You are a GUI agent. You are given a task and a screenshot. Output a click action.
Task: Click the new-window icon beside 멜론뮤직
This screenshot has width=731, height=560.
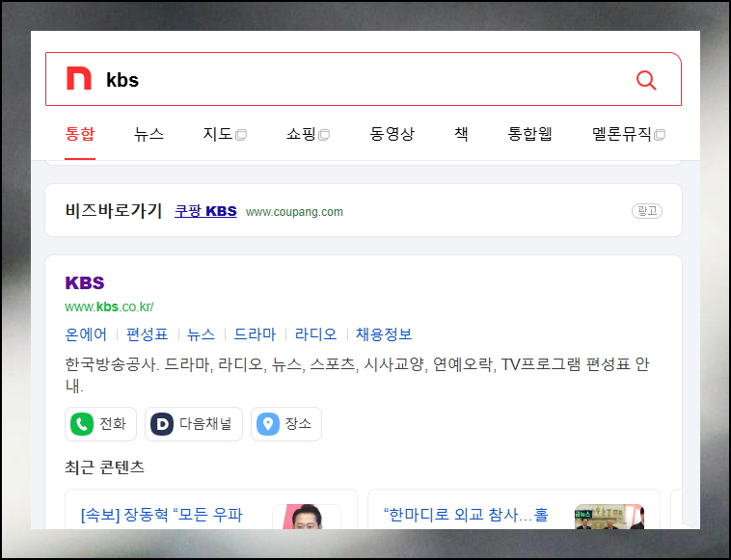click(x=660, y=135)
